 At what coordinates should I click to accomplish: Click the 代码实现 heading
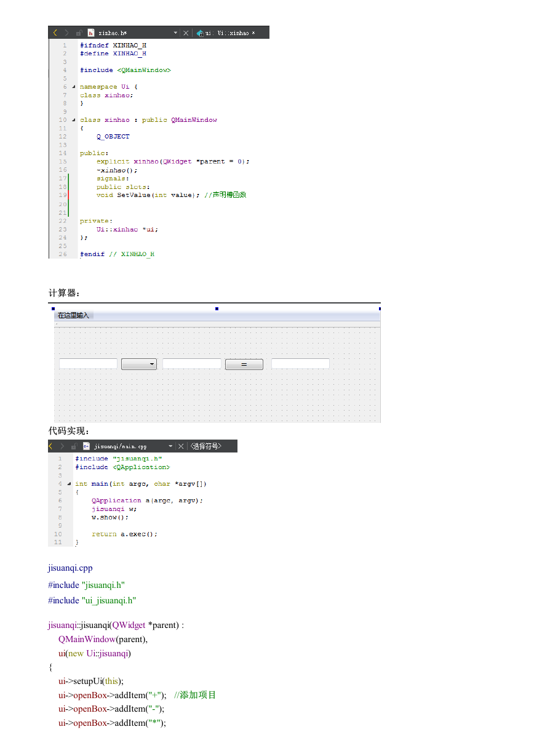point(69,430)
